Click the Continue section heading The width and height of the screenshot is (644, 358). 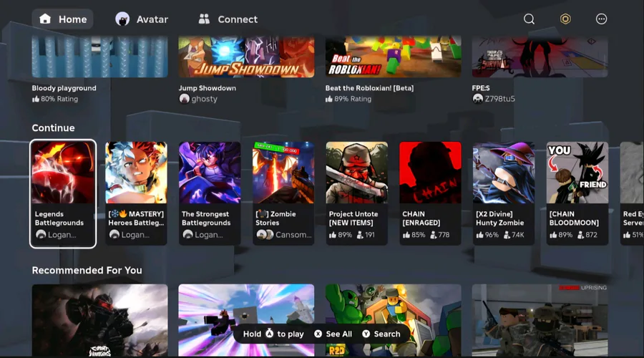tap(54, 128)
